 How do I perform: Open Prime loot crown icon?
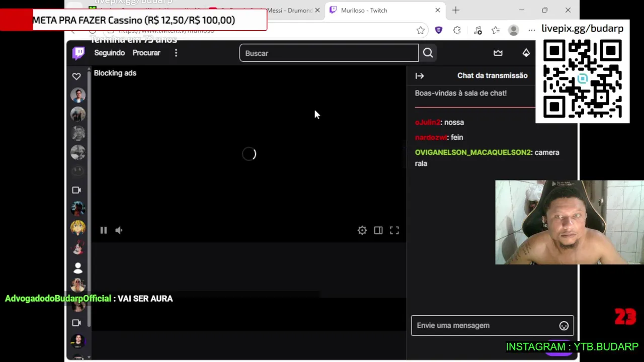(x=498, y=53)
